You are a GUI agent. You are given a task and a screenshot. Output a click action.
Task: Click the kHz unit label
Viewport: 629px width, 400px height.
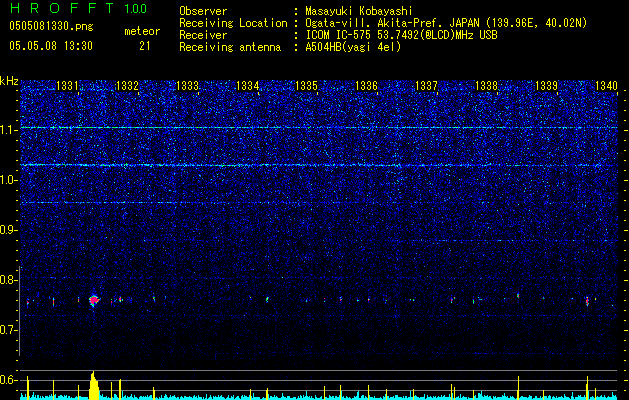point(10,81)
